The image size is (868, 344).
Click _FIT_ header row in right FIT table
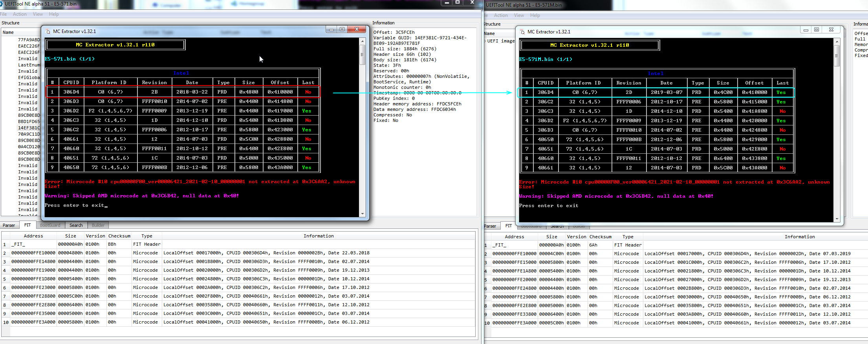(676, 245)
